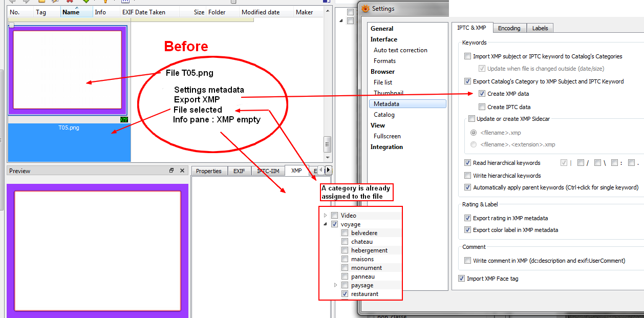Select the <filename>.<extension>.xmp radio option
The image size is (644, 318).
473,144
